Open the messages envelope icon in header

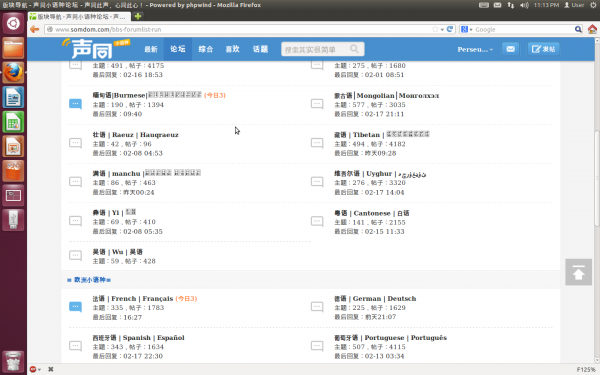click(510, 49)
